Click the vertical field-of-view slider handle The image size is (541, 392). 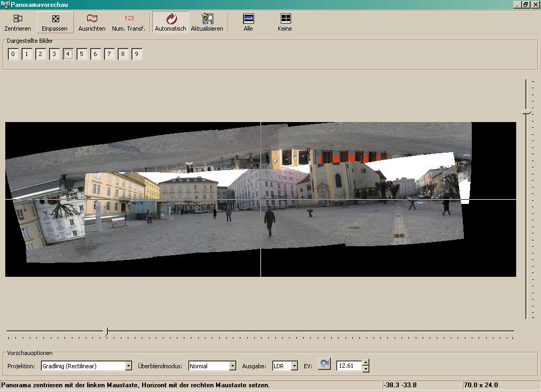pos(526,111)
